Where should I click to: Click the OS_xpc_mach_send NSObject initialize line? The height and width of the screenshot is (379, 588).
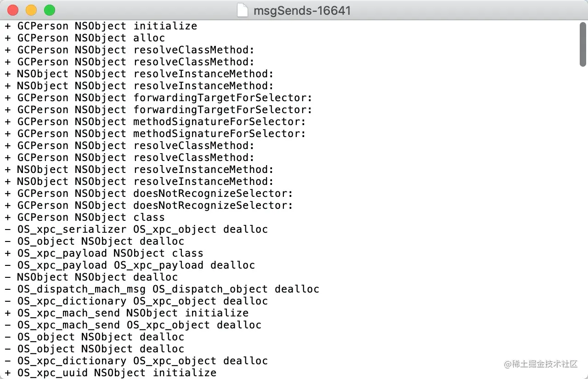click(127, 313)
